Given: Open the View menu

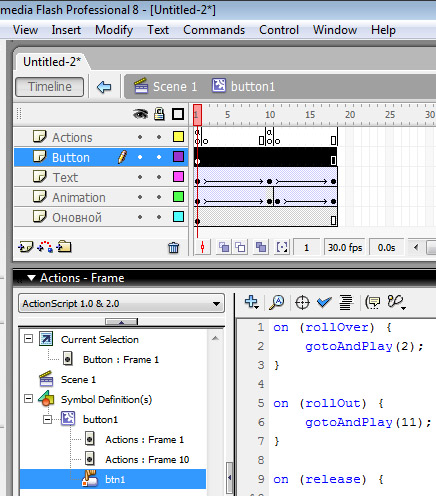Looking at the screenshot, I should pyautogui.click(x=25, y=30).
